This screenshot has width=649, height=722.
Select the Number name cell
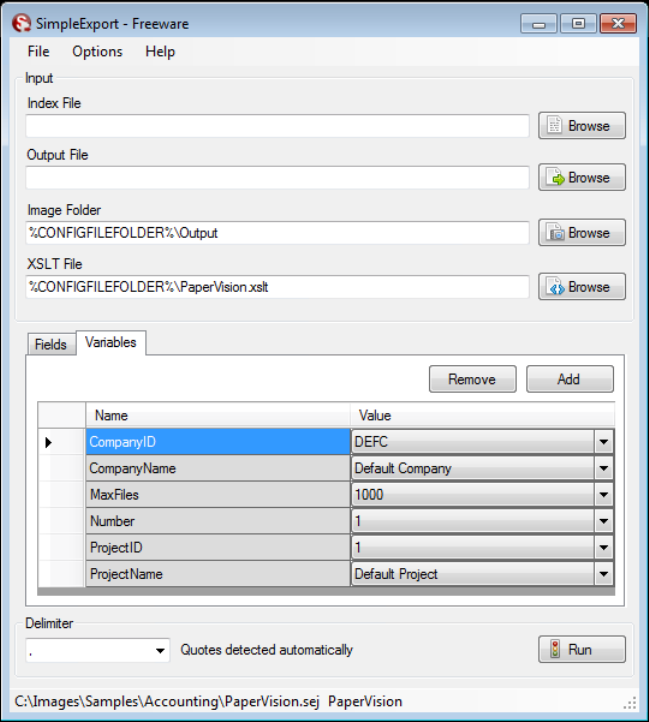(218, 521)
